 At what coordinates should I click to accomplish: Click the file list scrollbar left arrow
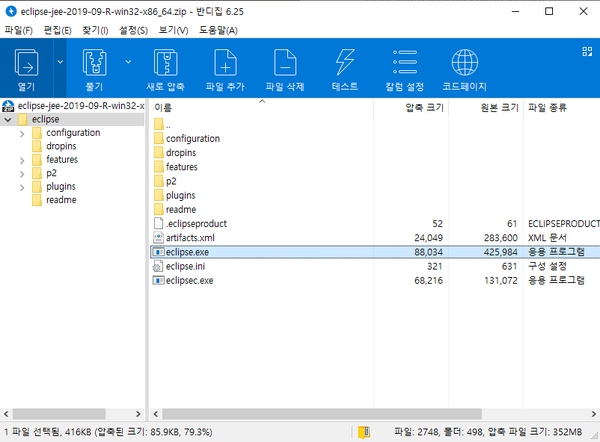tap(155, 414)
